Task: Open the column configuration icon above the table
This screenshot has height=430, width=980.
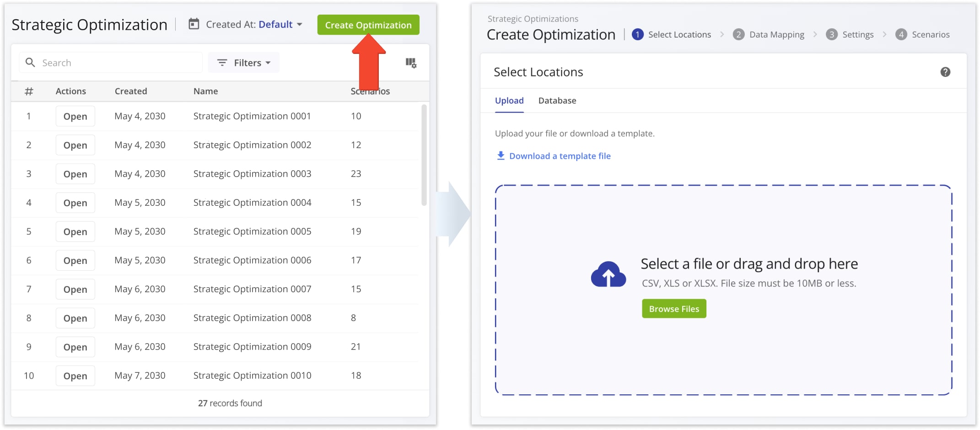Action: pyautogui.click(x=411, y=63)
